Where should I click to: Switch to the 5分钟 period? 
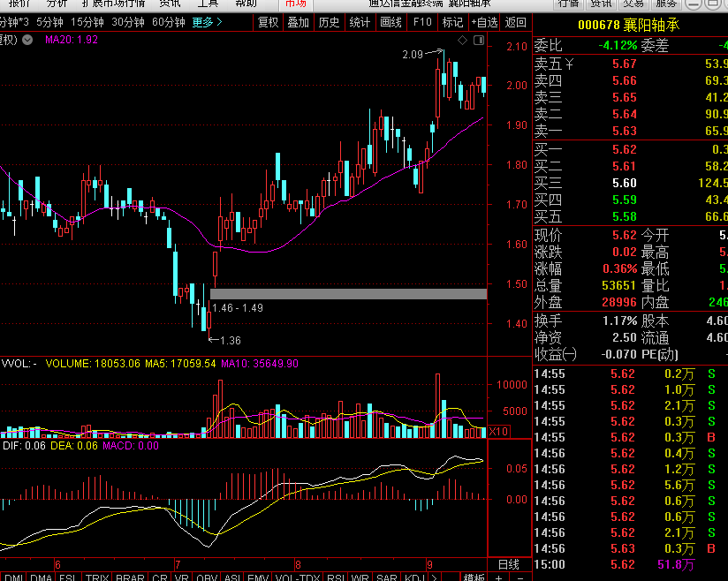click(x=49, y=22)
